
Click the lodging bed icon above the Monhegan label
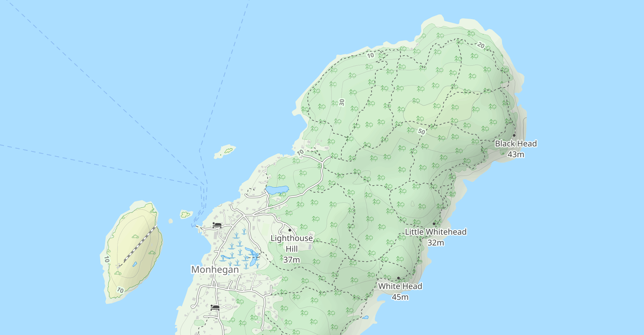[x=217, y=225]
